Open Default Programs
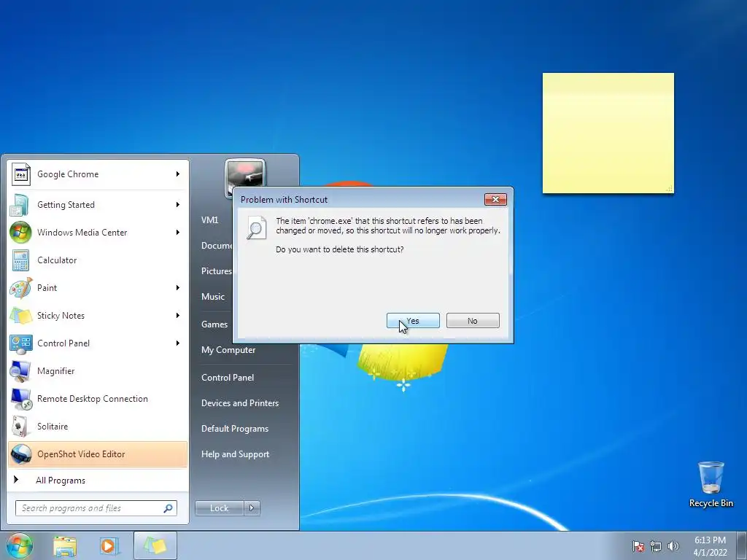This screenshot has height=560, width=747. tap(235, 429)
